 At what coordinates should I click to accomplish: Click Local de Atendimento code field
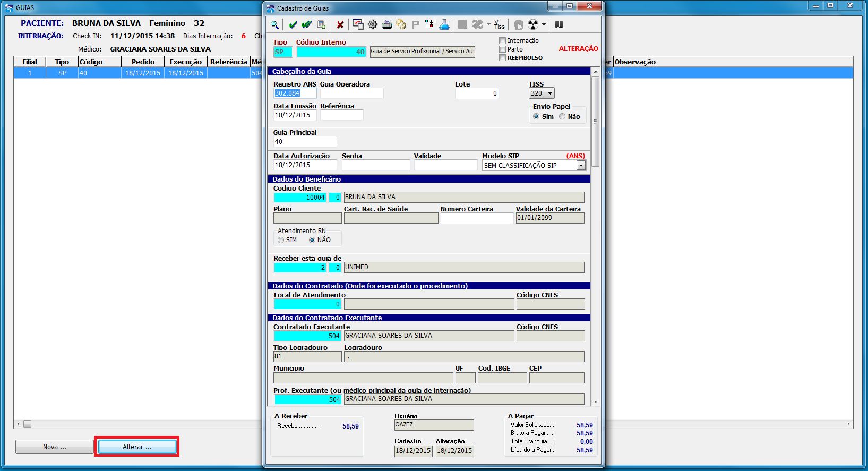[x=307, y=304]
